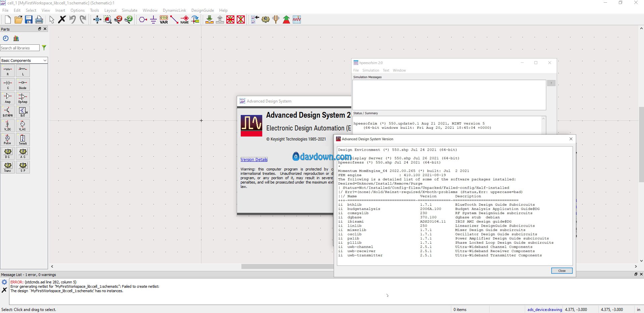Place capacitor C from the palette
The image size is (644, 313).
[x=8, y=84]
